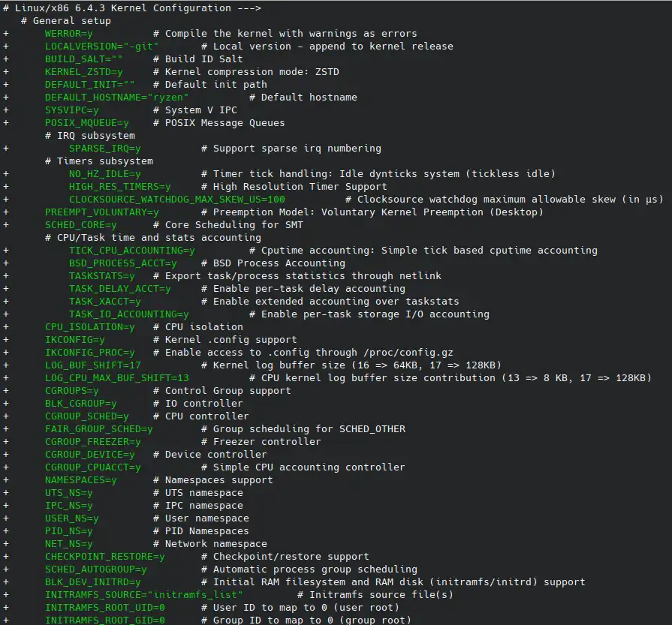Click the USER_NS=y option

(x=71, y=518)
